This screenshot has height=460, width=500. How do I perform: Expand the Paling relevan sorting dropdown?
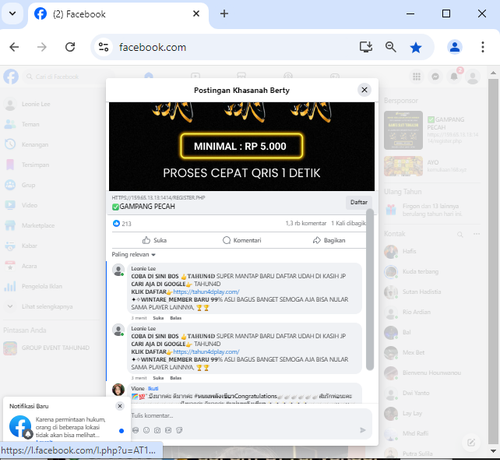(133, 254)
